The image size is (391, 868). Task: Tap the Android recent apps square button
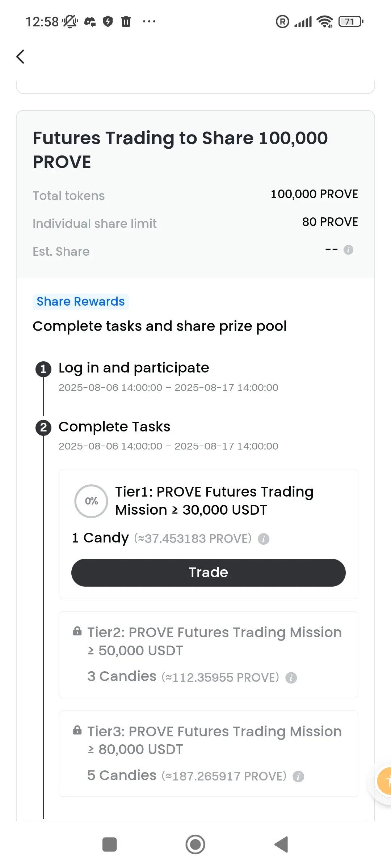110,844
